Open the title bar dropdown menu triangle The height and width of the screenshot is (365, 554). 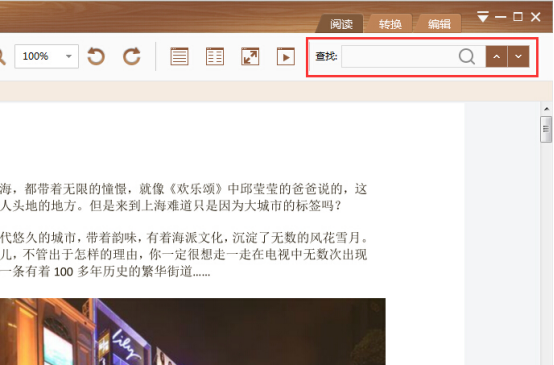[483, 17]
